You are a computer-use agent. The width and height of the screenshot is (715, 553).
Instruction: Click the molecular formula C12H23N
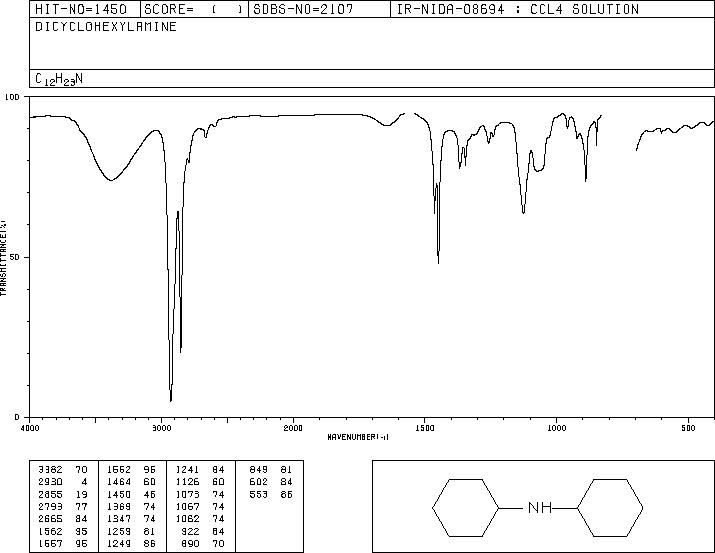59,79
